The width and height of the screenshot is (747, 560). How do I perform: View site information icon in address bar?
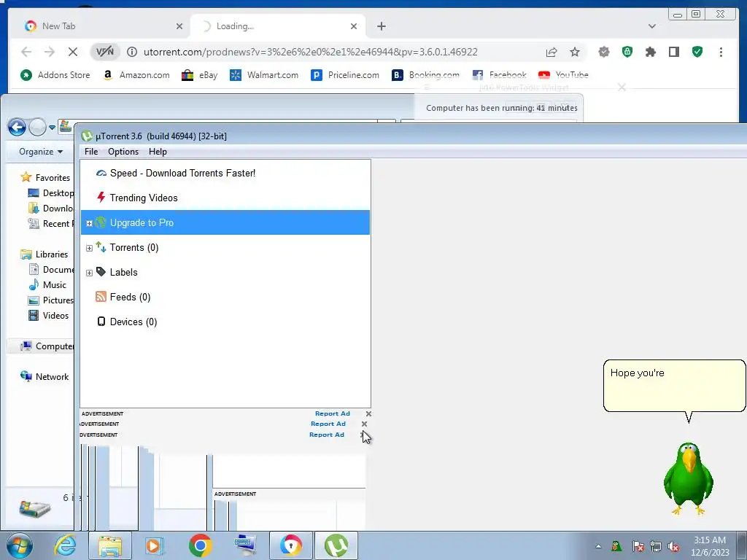click(x=132, y=52)
